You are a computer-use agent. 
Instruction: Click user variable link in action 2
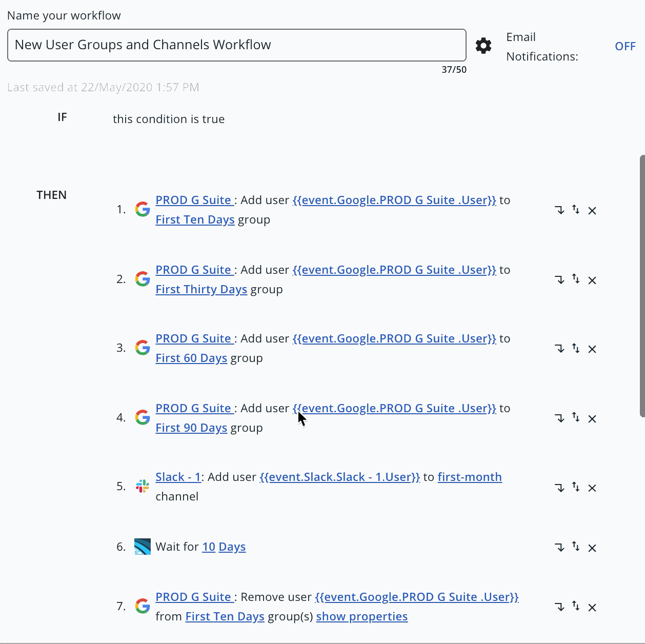(394, 270)
